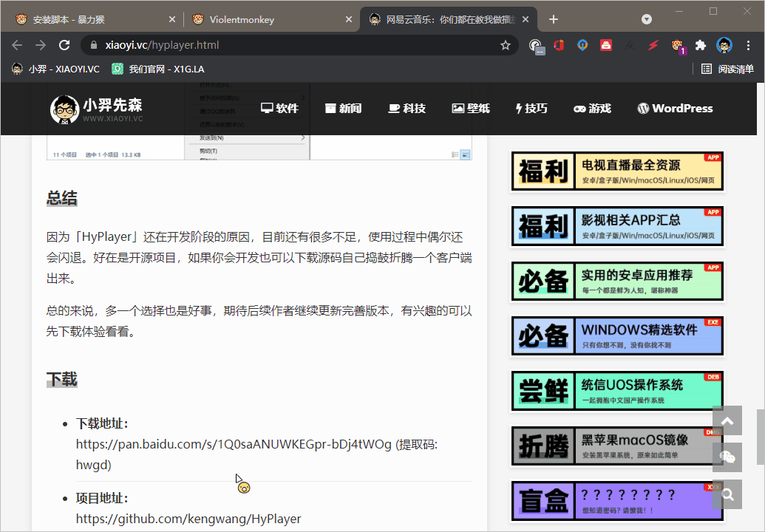Open the 阅读清单 reading list
This screenshot has height=532, width=765.
728,69
